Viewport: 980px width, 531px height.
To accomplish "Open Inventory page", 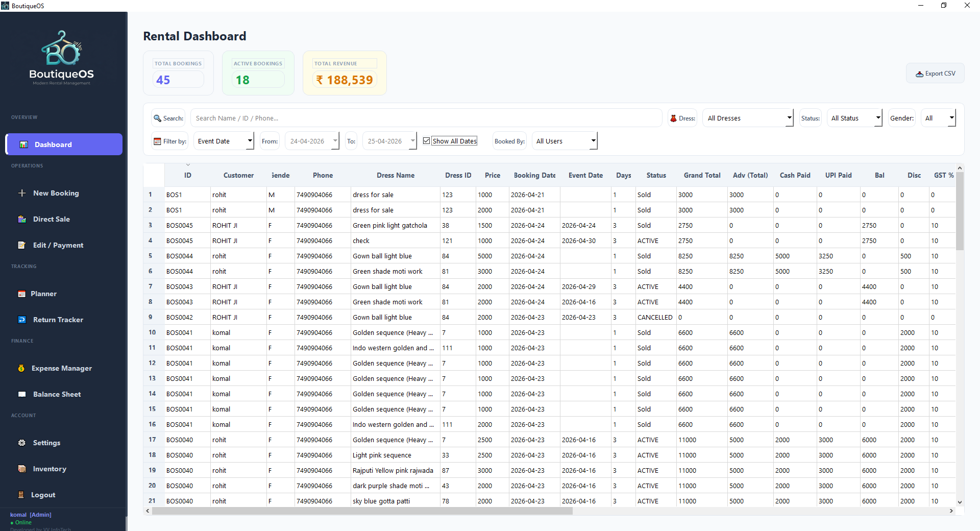I will (x=64, y=469).
